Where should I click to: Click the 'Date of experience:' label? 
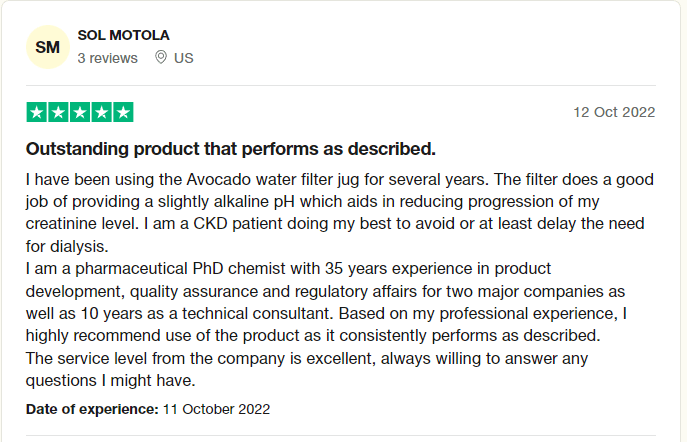[x=91, y=409]
